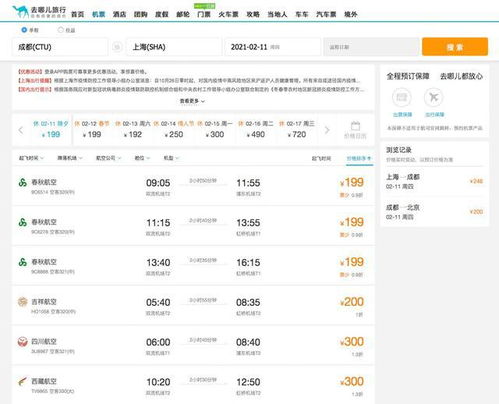
Task: Click the return date (返程日期) field
Action: [x=371, y=47]
